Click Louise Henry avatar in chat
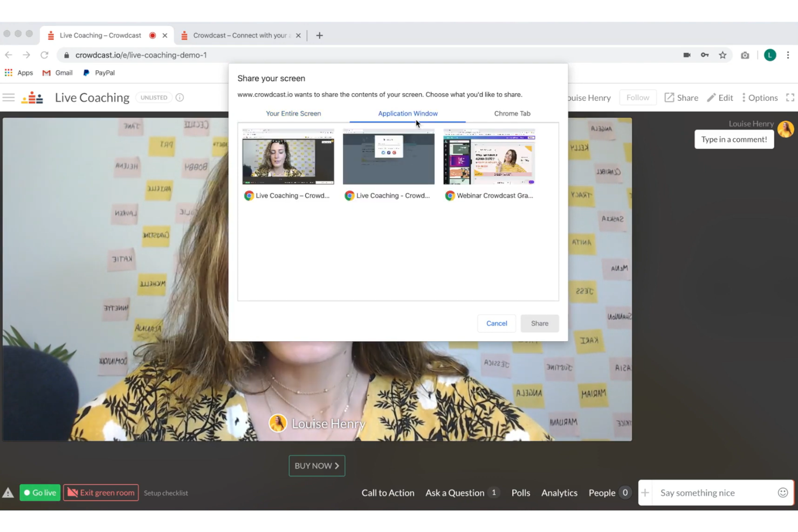Viewport: 798px width, 532px height. 786,129
